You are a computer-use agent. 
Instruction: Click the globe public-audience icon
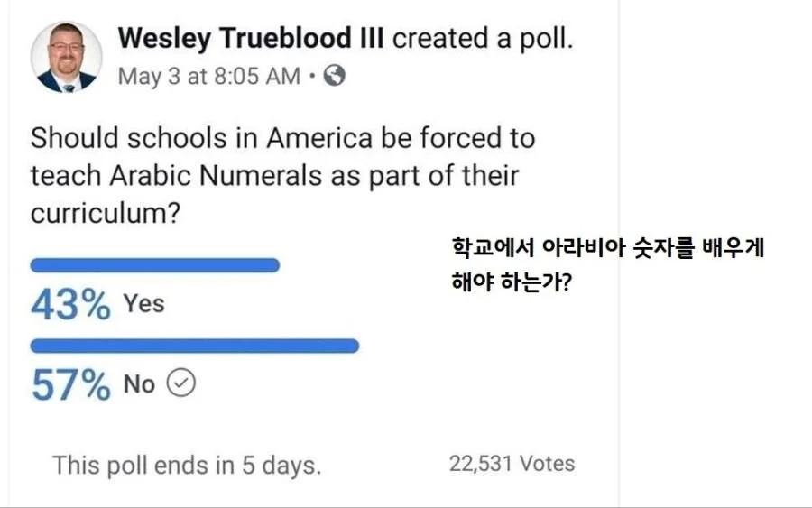click(x=335, y=76)
